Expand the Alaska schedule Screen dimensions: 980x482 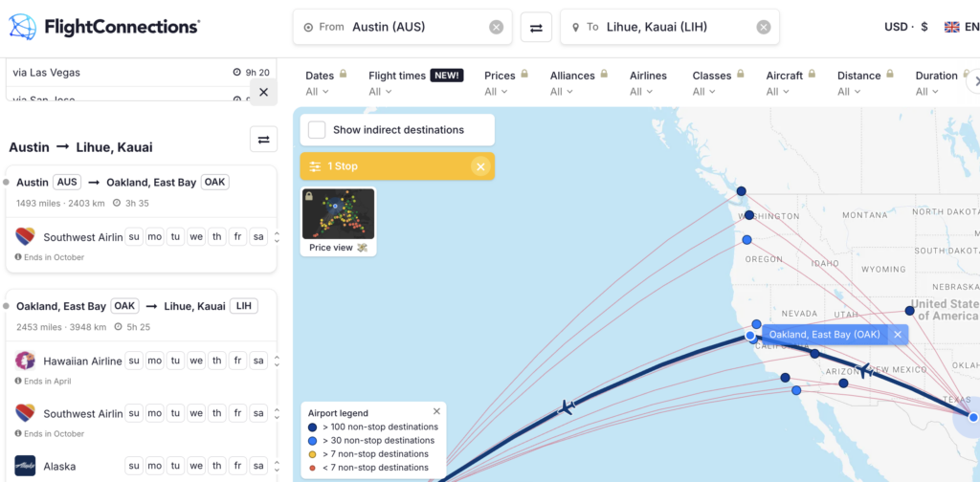point(277,467)
